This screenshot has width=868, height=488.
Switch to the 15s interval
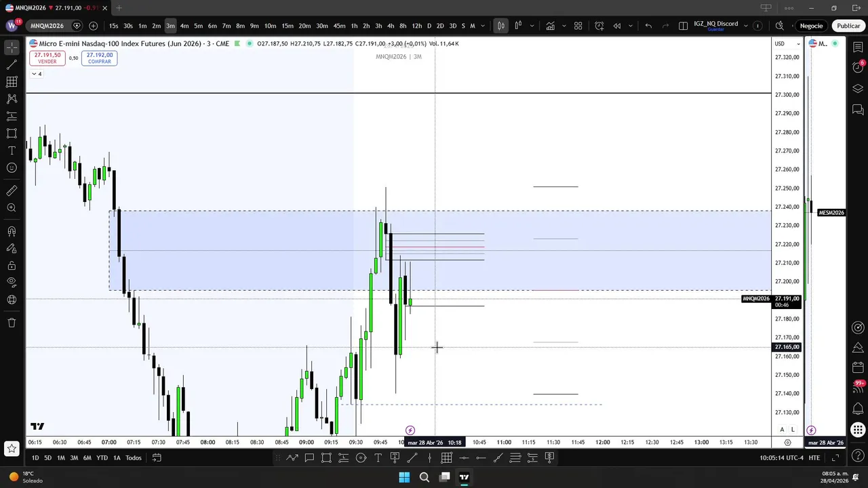click(113, 26)
